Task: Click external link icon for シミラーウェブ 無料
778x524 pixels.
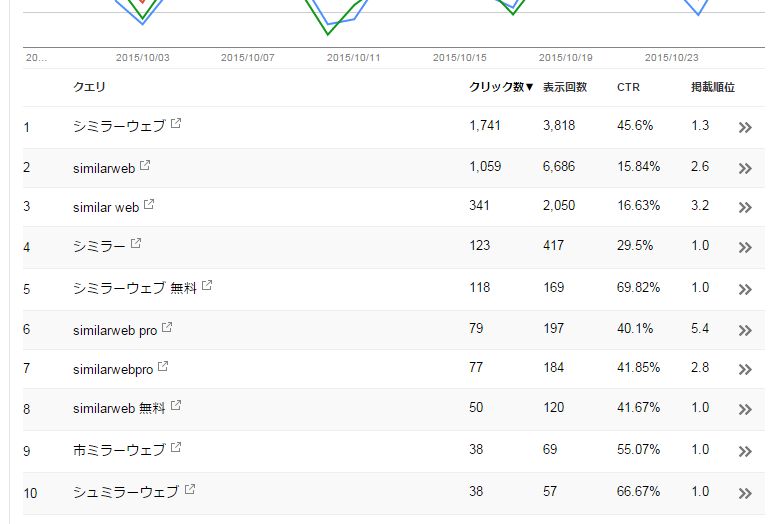Action: [208, 286]
